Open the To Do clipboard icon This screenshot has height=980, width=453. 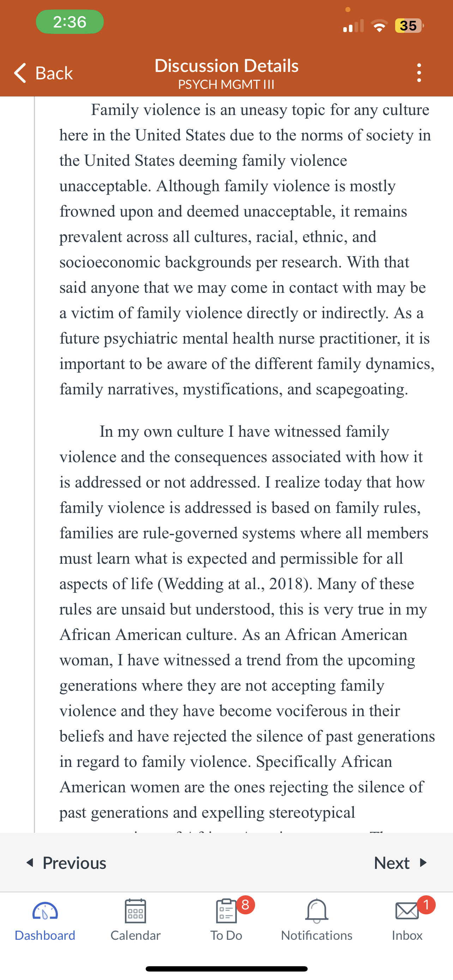pos(226,911)
